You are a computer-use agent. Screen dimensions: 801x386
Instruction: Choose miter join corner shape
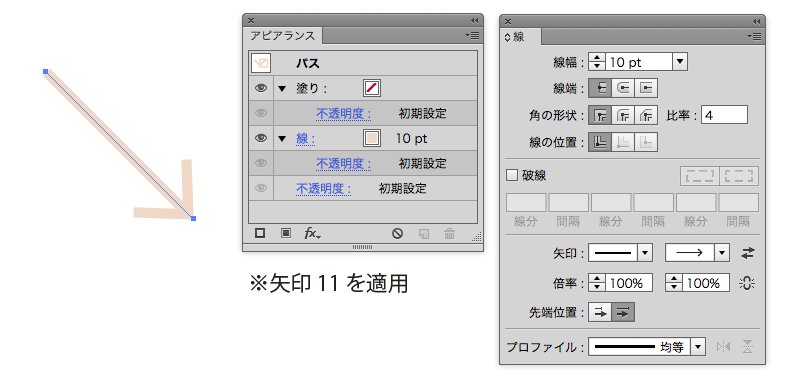pos(601,115)
